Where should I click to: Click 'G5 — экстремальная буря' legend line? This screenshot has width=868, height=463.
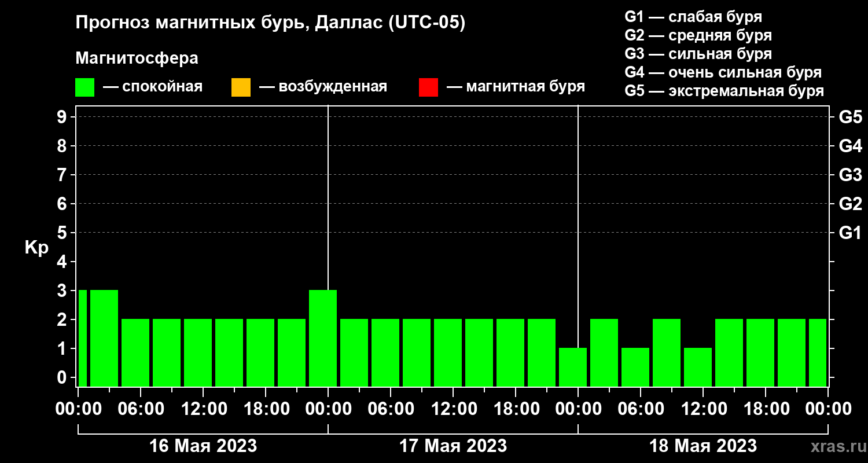tap(724, 91)
